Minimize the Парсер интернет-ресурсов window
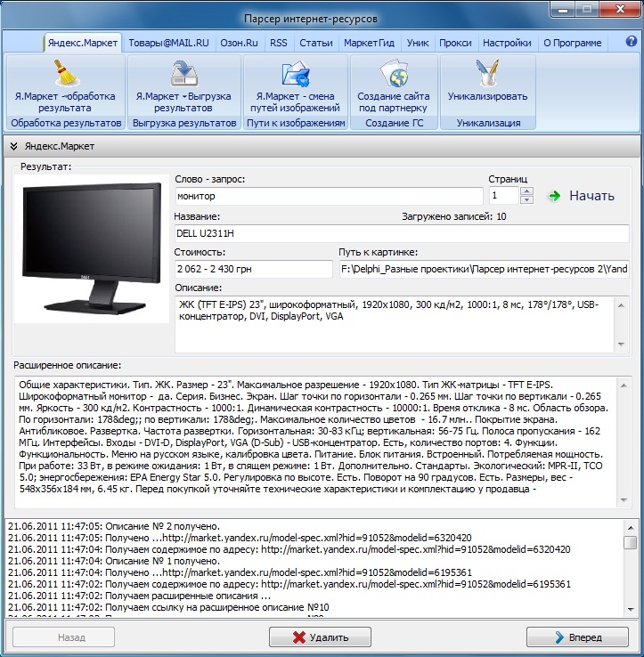Image resolution: width=644 pixels, height=657 pixels. point(563,9)
